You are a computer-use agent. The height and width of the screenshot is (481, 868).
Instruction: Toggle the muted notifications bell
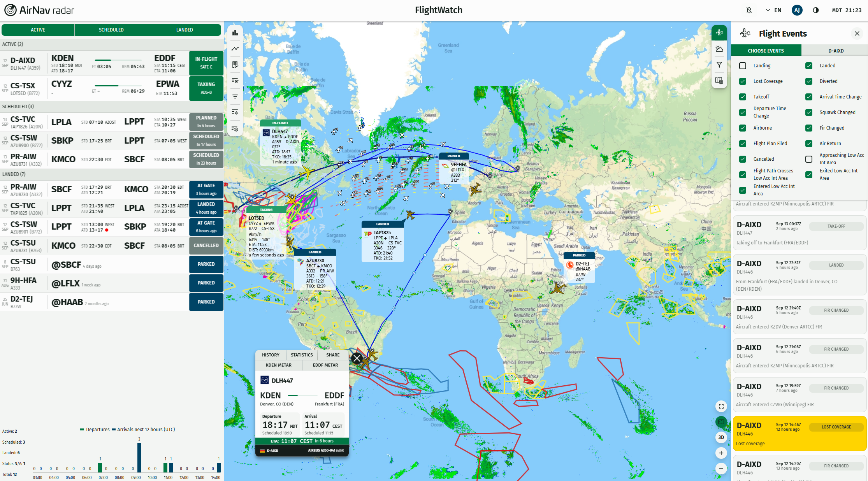click(749, 10)
